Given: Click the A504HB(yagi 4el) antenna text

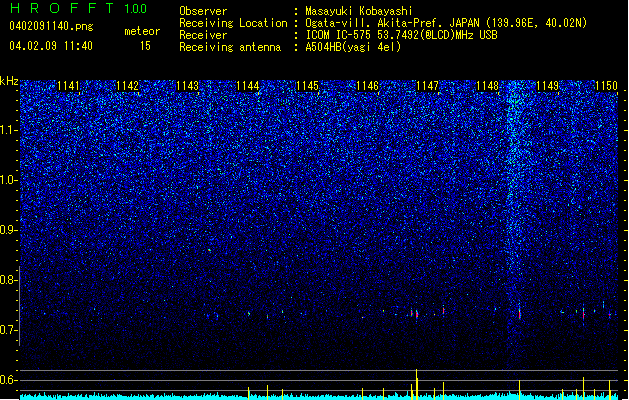Looking at the screenshot, I should (353, 47).
